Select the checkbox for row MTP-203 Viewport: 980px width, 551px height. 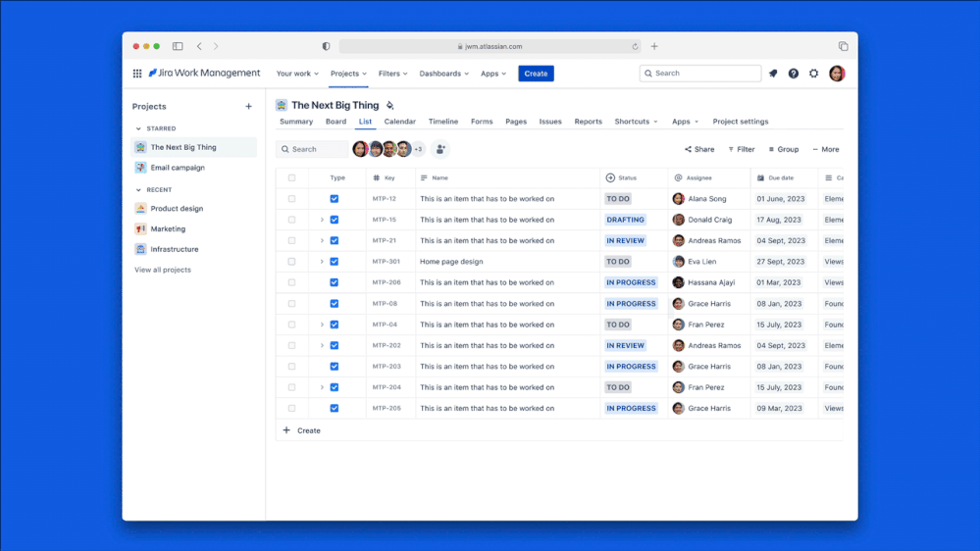tap(292, 367)
